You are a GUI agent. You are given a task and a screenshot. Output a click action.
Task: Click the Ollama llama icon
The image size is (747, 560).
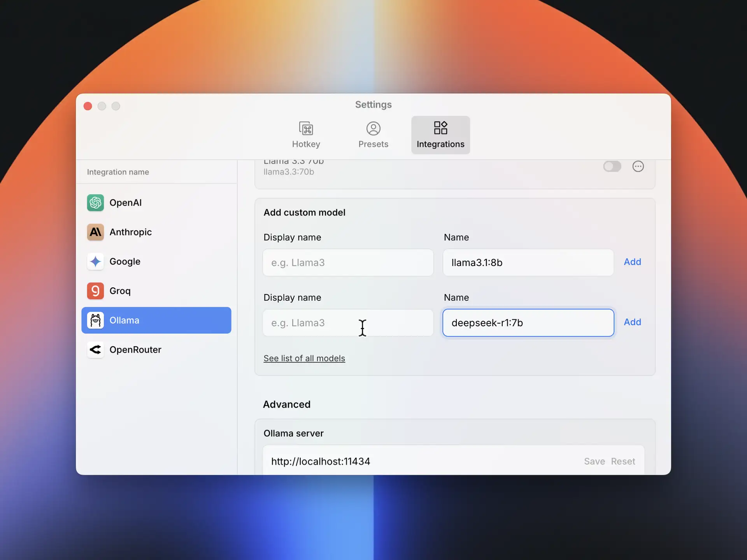[95, 320]
